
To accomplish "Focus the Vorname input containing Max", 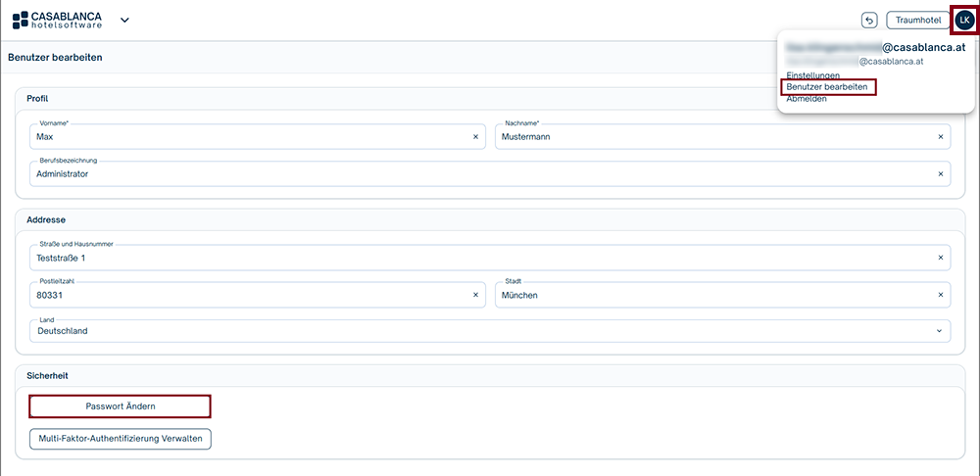I will 245,137.
